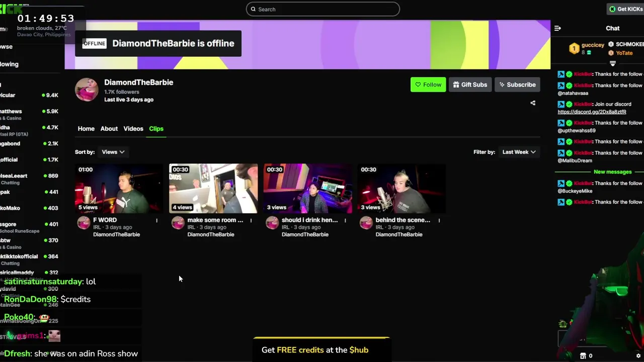Click the chat settings gear icon
This screenshot has width=644, height=362.
click(x=638, y=356)
